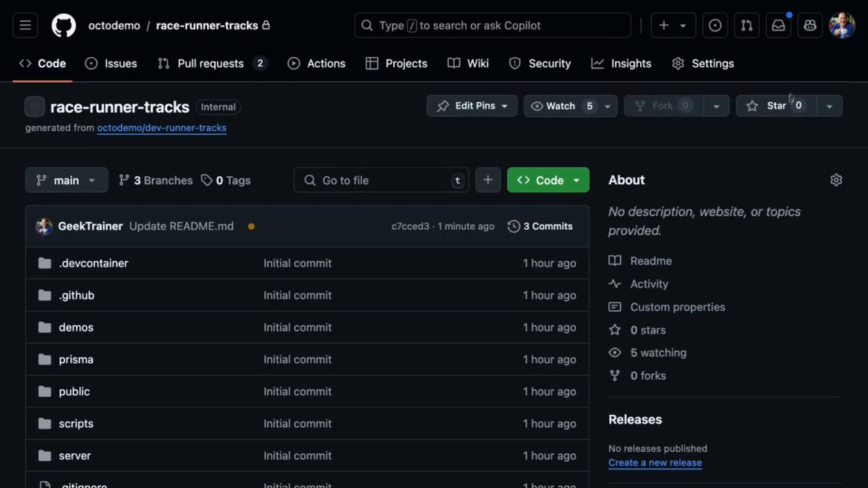The height and width of the screenshot is (488, 868).
Task: Open the Releases heading link
Action: (635, 419)
